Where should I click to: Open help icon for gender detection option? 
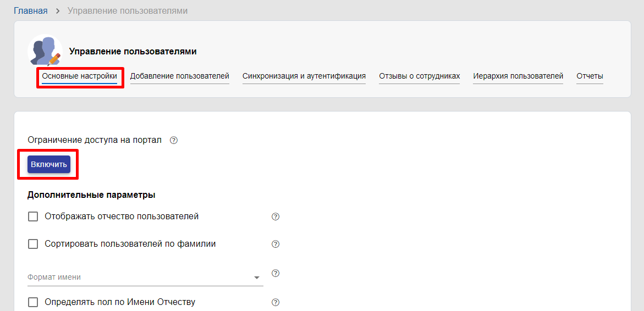276,302
